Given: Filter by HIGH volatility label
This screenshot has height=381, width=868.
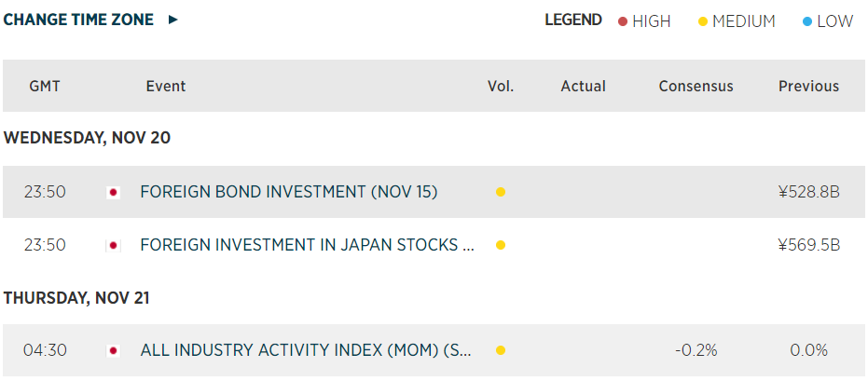Looking at the screenshot, I should (651, 21).
